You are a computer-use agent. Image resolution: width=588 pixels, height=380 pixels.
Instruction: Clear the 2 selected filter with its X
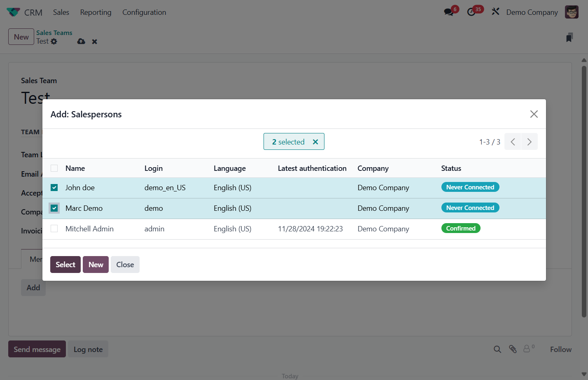tap(315, 142)
